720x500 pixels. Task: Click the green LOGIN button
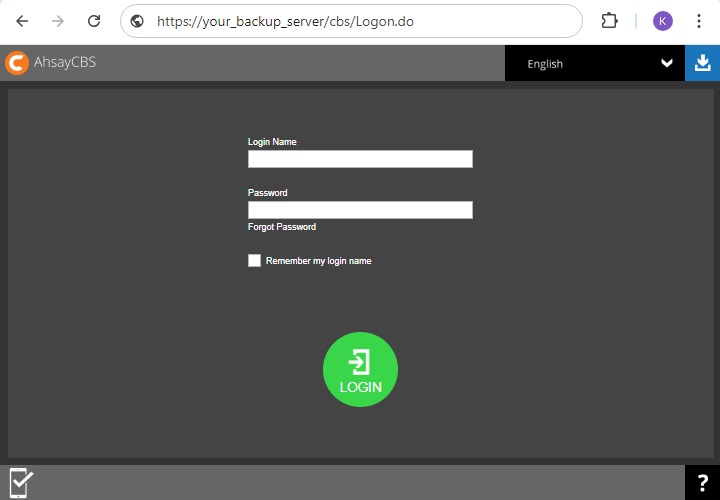[x=360, y=370]
